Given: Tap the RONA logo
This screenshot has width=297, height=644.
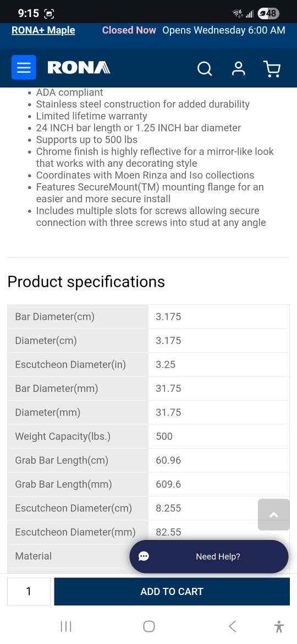Looking at the screenshot, I should pos(79,67).
